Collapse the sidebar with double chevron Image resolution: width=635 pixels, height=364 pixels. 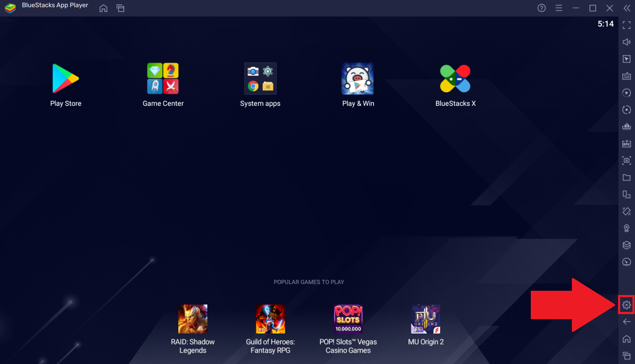coord(627,8)
